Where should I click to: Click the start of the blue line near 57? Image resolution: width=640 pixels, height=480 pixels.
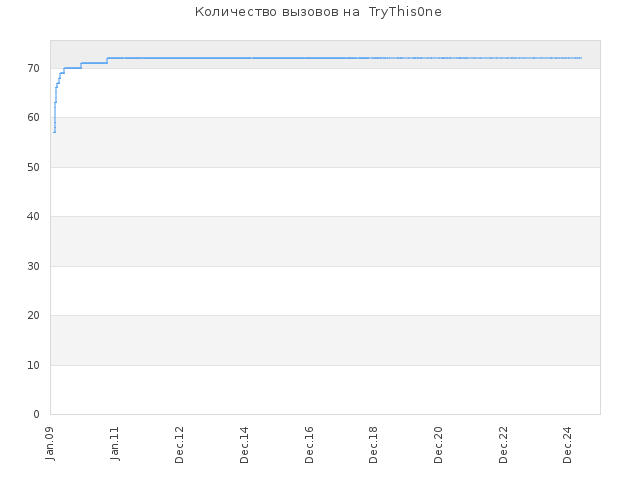point(54,132)
